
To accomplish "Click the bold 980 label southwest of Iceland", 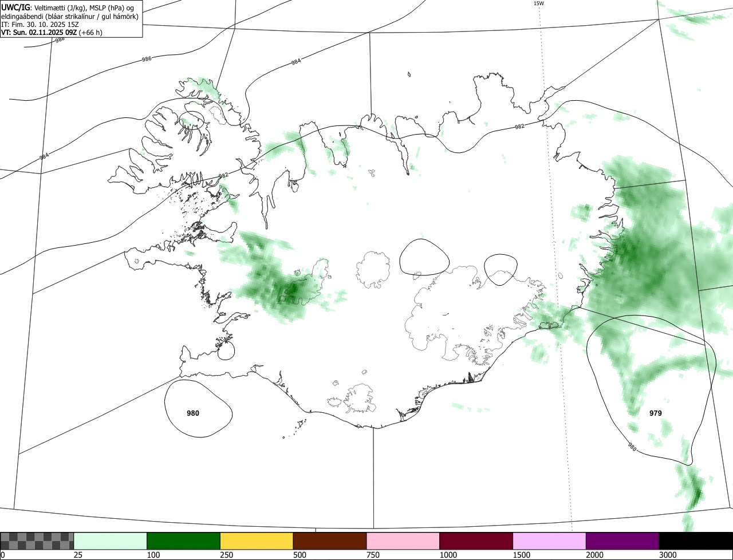I will point(193,413).
